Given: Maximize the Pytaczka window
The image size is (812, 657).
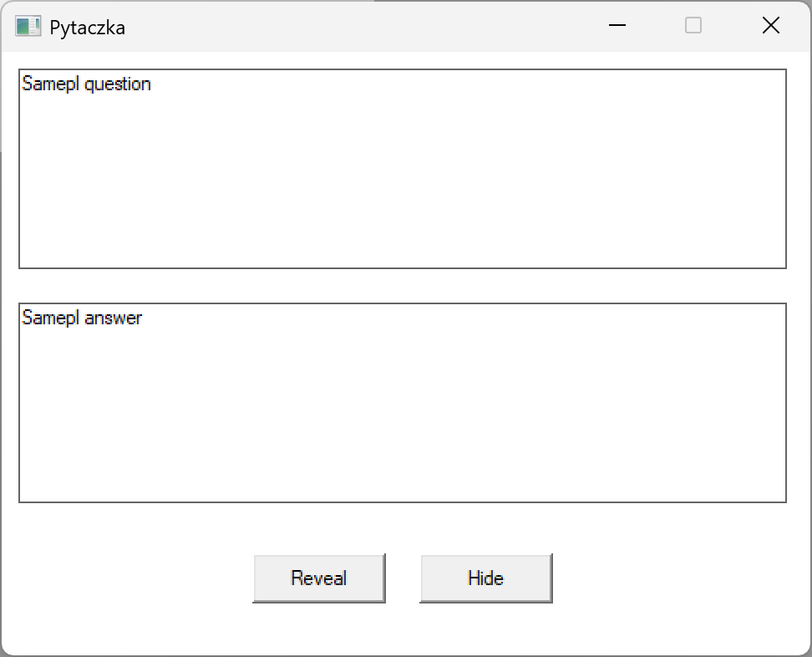Looking at the screenshot, I should pyautogui.click(x=692, y=26).
